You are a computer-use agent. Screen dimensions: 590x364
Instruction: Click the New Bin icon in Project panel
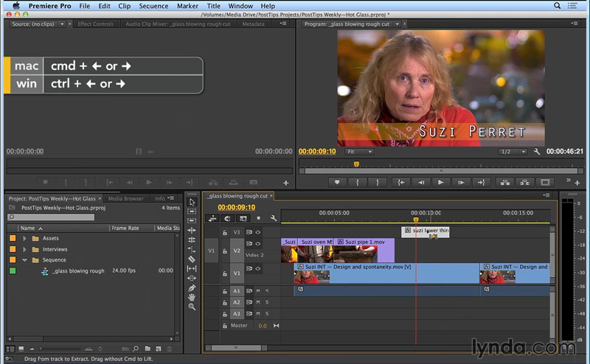point(147,349)
